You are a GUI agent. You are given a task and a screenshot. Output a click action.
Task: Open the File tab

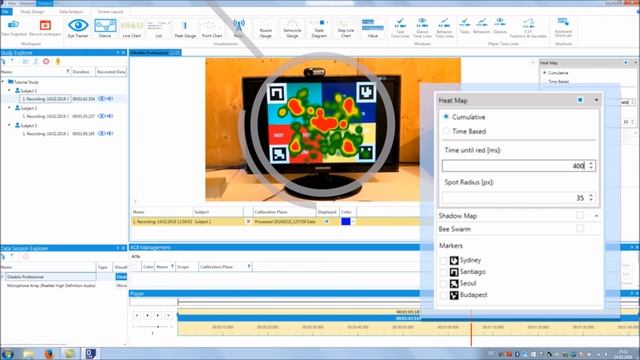(x=6, y=12)
